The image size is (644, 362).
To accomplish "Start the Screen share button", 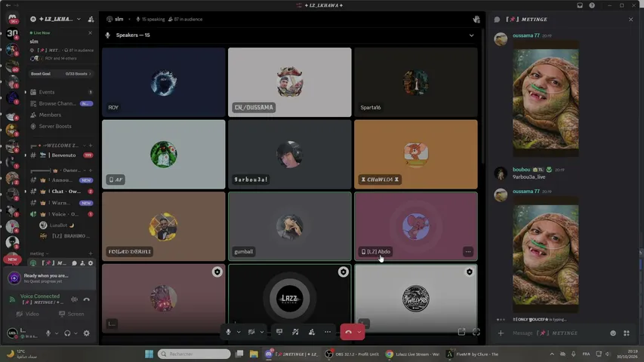I will pos(72,314).
